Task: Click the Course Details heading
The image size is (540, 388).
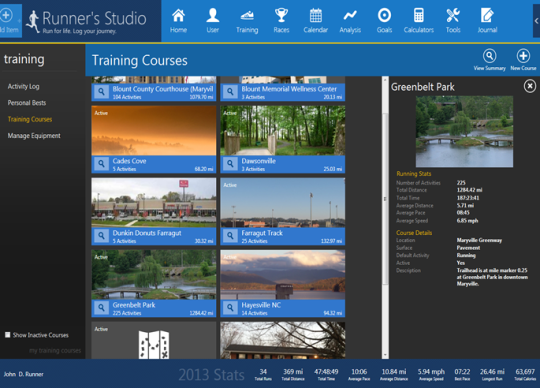Action: pos(414,233)
